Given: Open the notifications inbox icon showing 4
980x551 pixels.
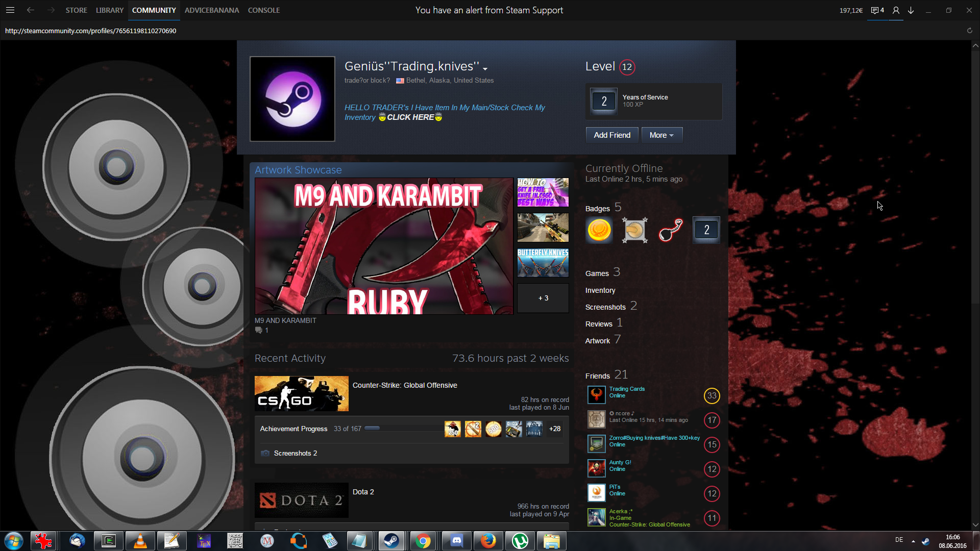Looking at the screenshot, I should tap(877, 10).
